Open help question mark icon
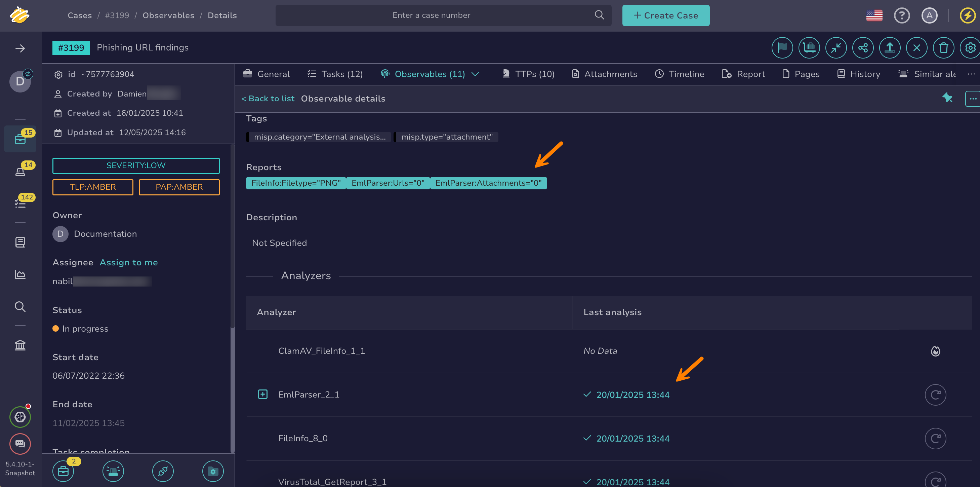 point(902,15)
